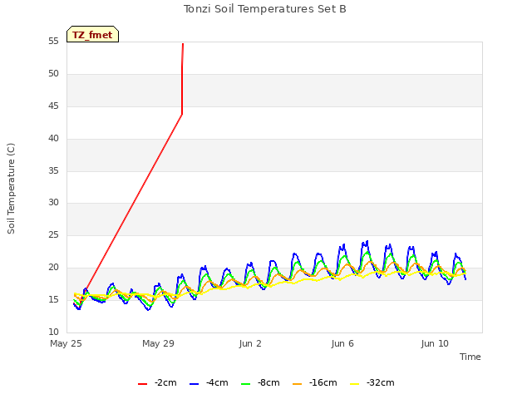Click the chart title Tonzi Soil Temperatures Set B
The height and width of the screenshot is (399, 532).
[x=265, y=9]
